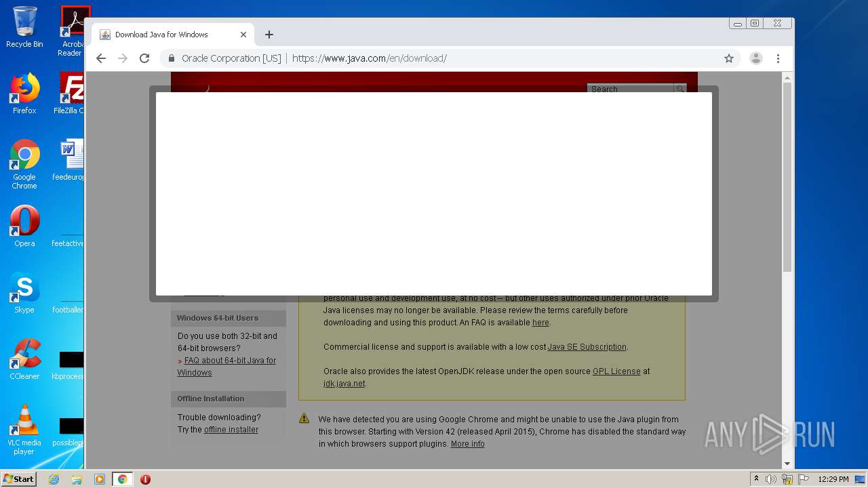868x488 pixels.
Task: Open Chrome's three-dot menu
Action: click(778, 58)
